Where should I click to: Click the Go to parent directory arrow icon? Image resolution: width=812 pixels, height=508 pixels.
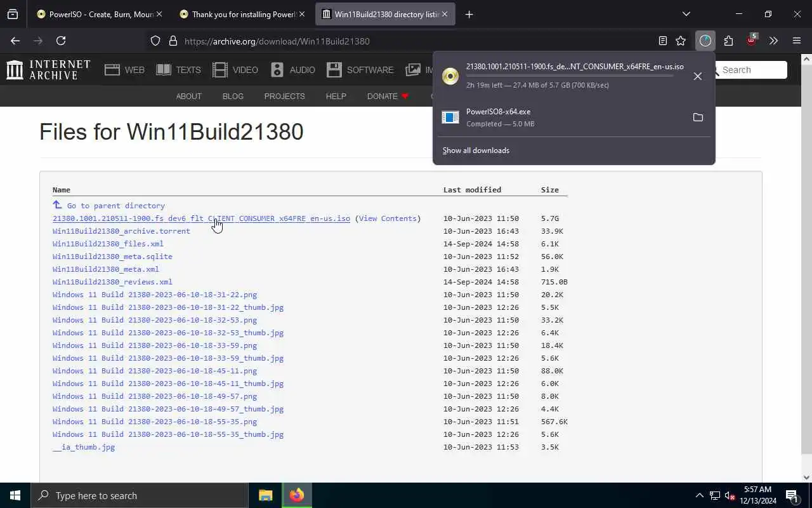pos(57,205)
